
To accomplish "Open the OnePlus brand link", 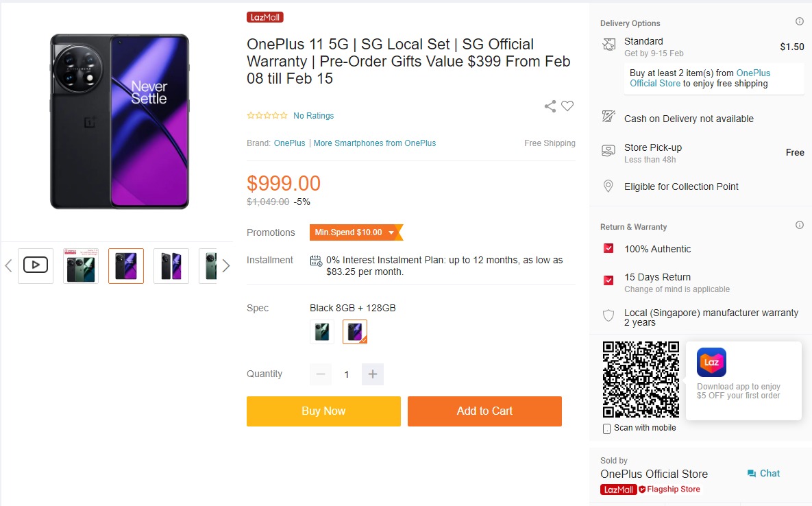I will tap(290, 143).
